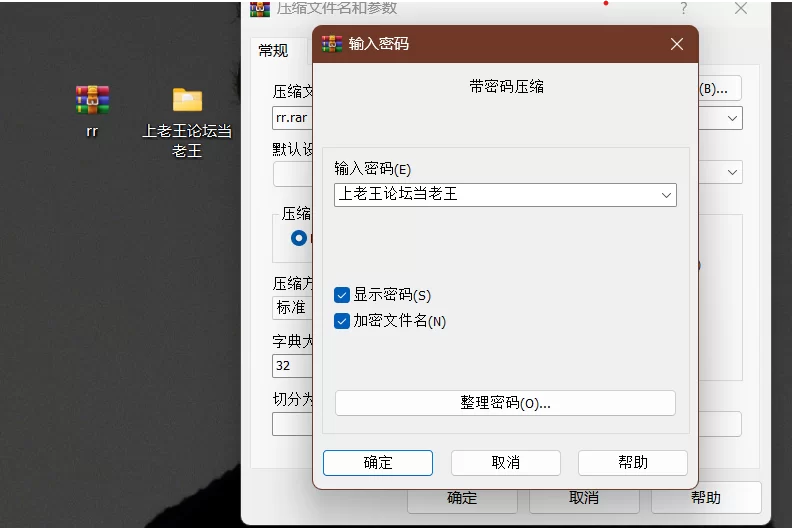Image resolution: width=792 pixels, height=528 pixels.
Task: Close the 输入密码 dialog with its X
Action: (x=677, y=44)
